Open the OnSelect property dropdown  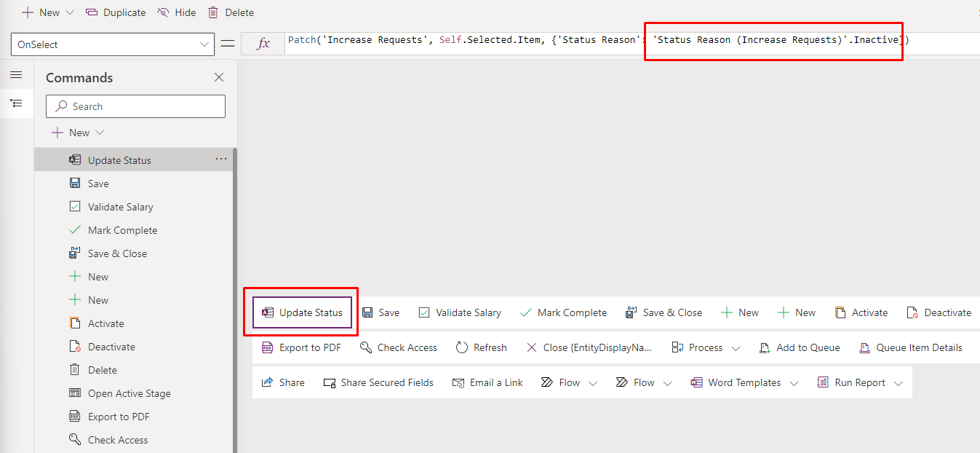pos(204,44)
